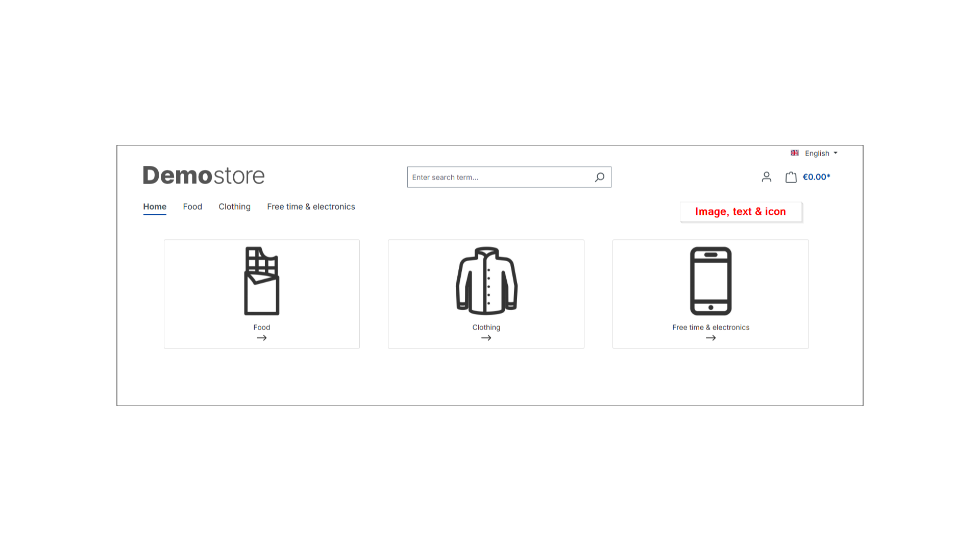This screenshot has width=980, height=551.
Task: Open the shopping bag cart icon
Action: point(791,177)
